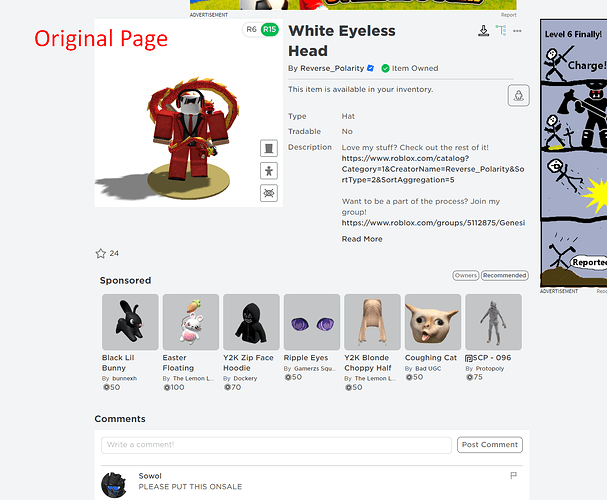Click the SCP - 096 price 75
This screenshot has width=607, height=500.
point(475,377)
